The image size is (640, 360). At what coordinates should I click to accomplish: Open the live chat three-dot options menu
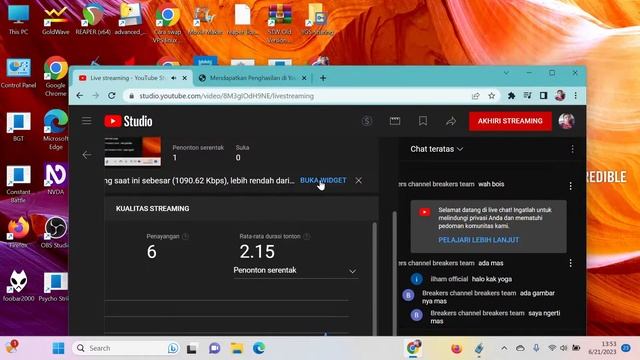tap(572, 149)
